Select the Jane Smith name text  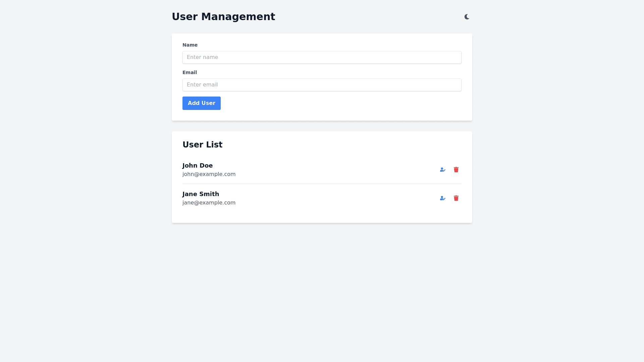[x=201, y=194]
